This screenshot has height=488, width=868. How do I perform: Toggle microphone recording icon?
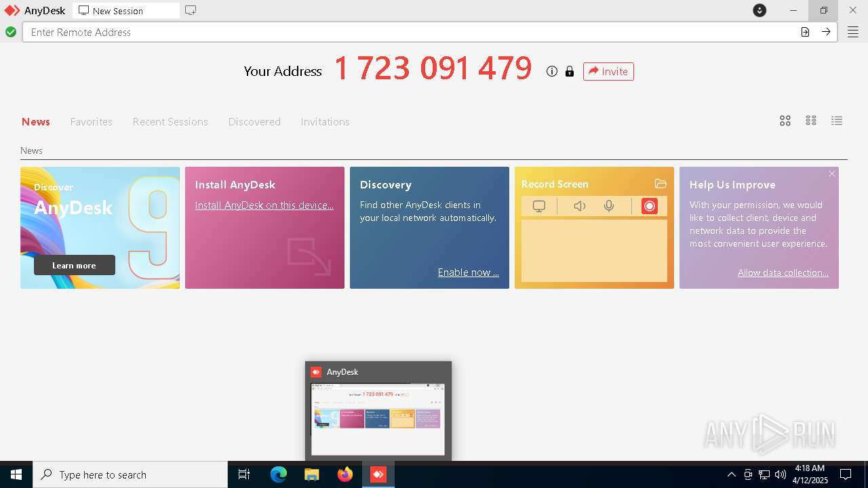[609, 206]
